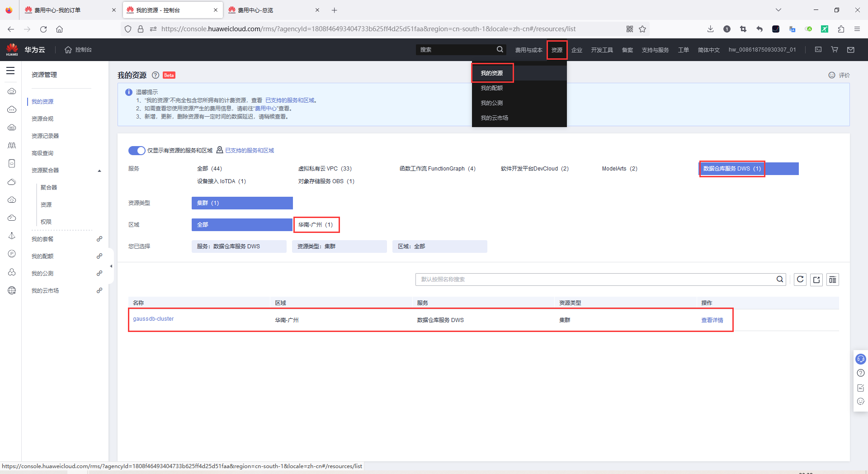Show the page QR code icon
Image resolution: width=868 pixels, height=474 pixels.
click(x=630, y=29)
